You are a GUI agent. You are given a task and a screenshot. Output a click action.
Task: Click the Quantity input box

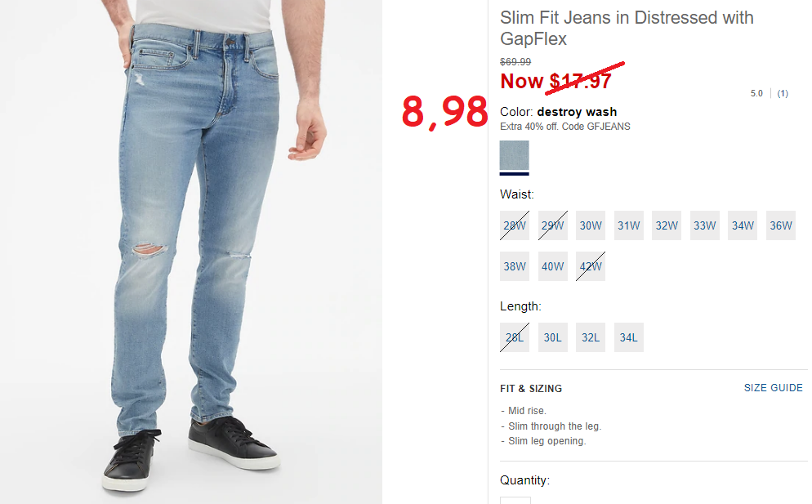(515, 501)
